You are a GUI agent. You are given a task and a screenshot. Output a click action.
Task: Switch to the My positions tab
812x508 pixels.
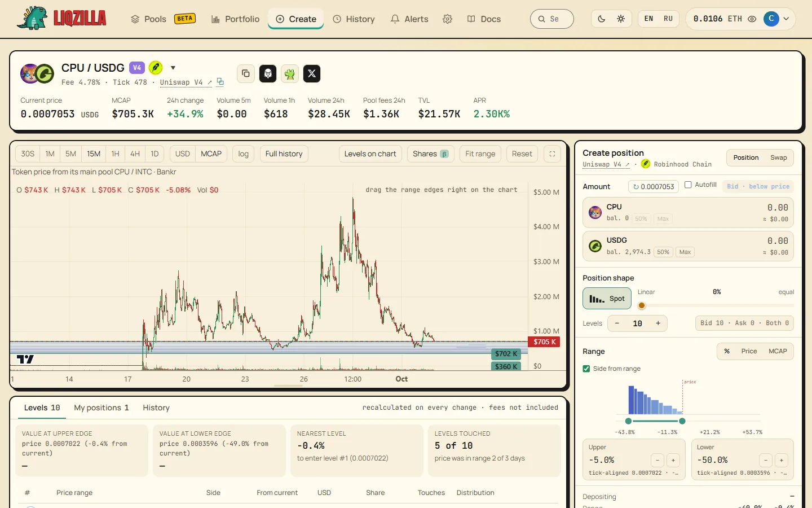click(101, 408)
